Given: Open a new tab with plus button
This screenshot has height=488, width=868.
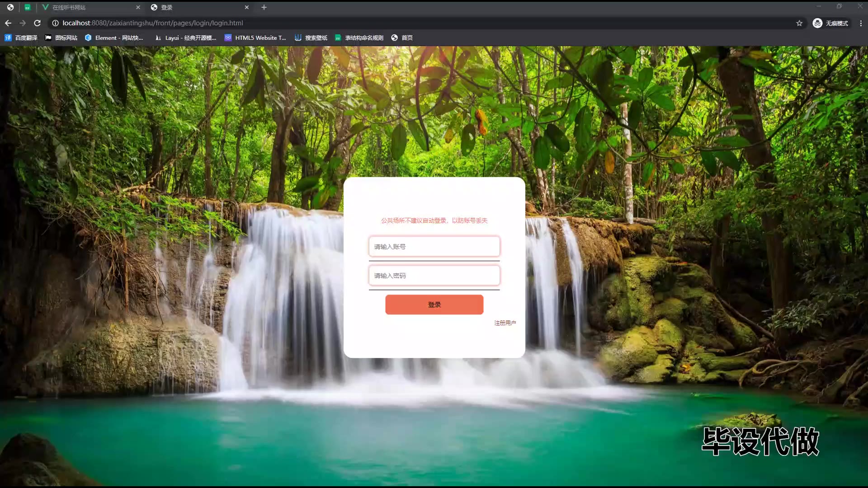Looking at the screenshot, I should point(264,7).
